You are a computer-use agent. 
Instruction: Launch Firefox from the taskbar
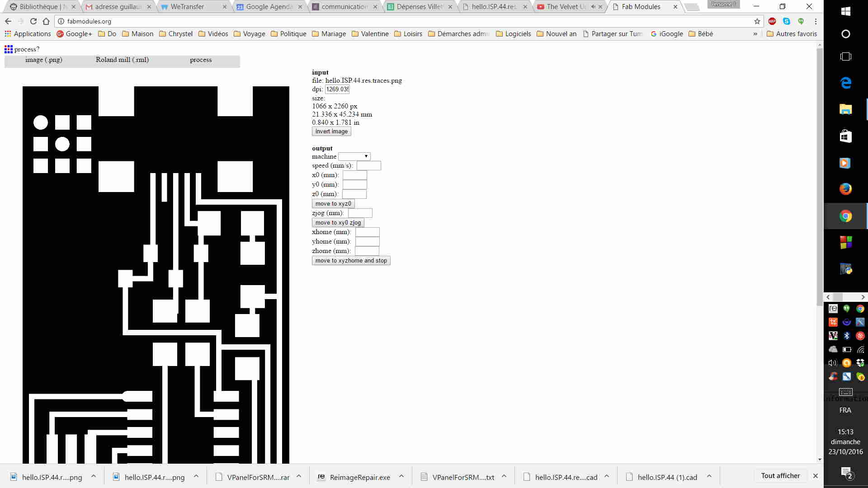[x=845, y=189]
